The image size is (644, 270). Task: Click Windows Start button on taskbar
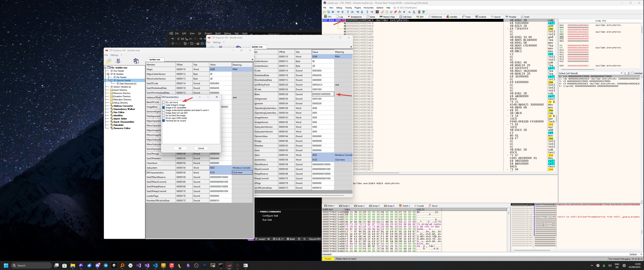[6, 265]
